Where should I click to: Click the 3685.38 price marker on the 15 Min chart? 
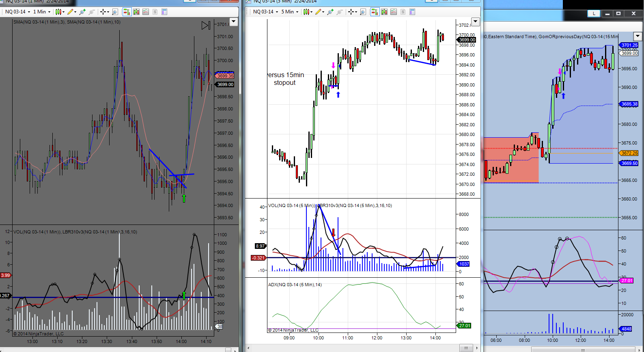pyautogui.click(x=629, y=104)
